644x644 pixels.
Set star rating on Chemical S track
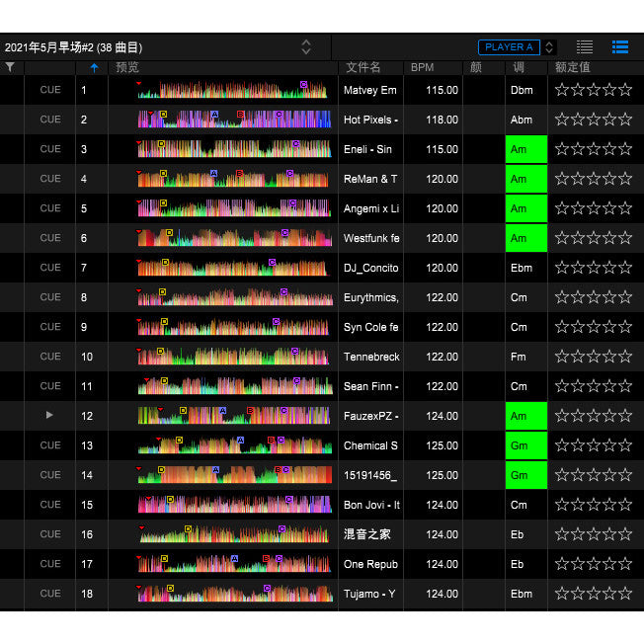594,445
